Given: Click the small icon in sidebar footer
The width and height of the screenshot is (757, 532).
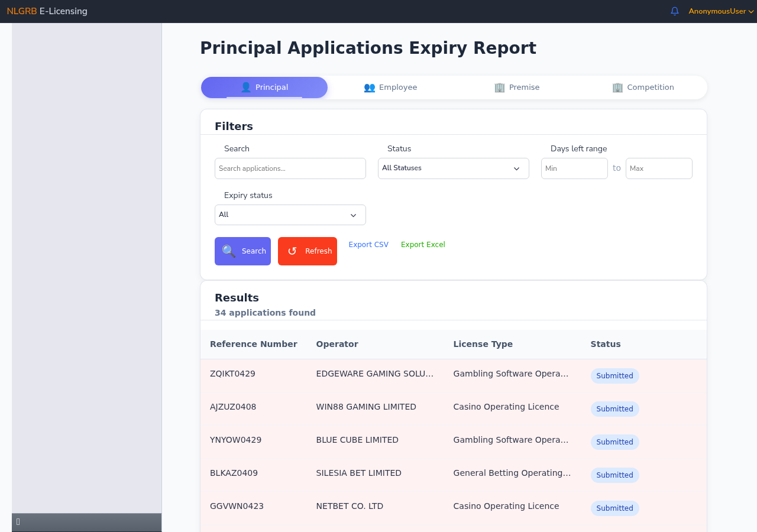Looking at the screenshot, I should click(x=18, y=521).
